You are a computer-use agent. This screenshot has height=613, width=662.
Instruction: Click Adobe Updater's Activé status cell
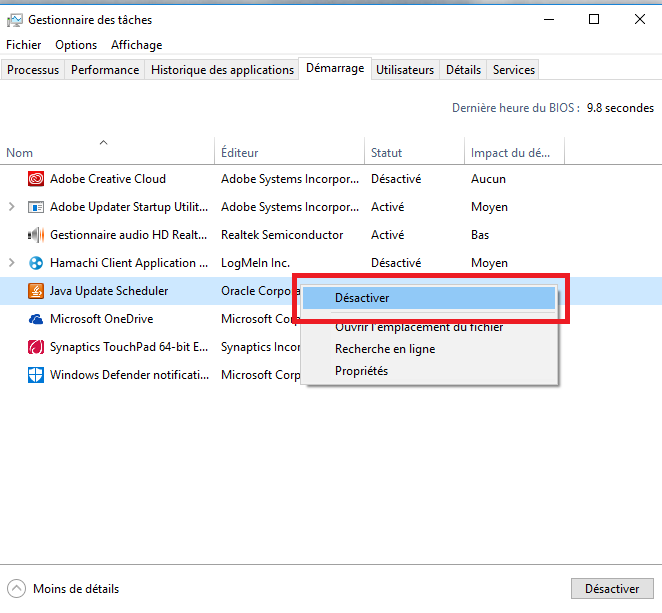388,207
